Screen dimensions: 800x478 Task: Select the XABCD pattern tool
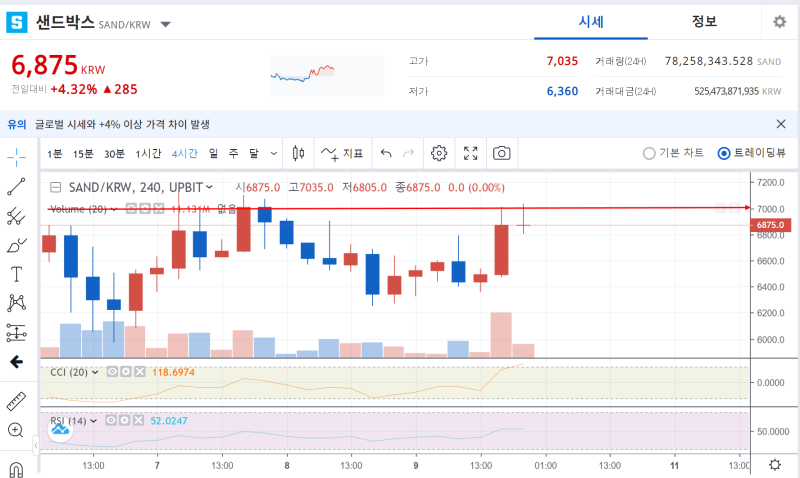[16, 303]
